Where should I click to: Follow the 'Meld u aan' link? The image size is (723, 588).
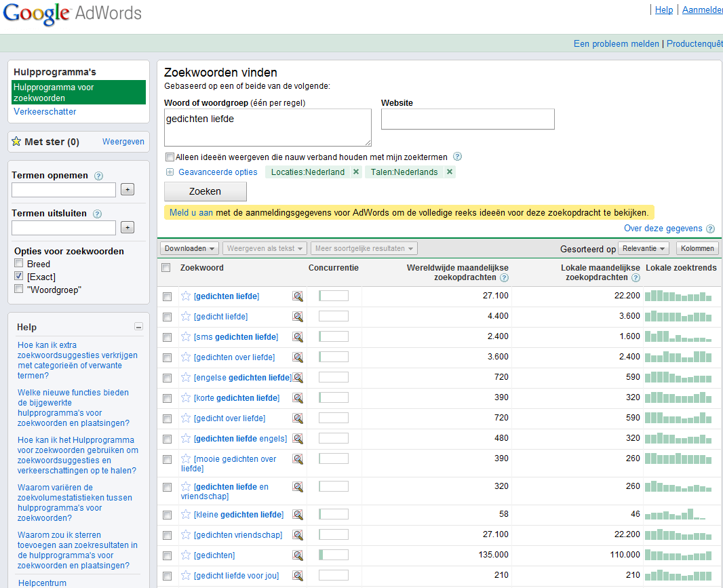pyautogui.click(x=191, y=212)
